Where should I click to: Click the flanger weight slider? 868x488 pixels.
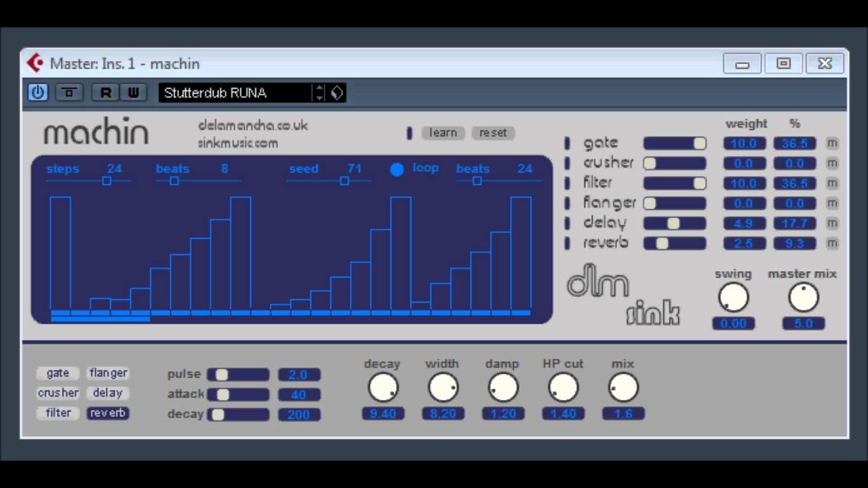[675, 203]
